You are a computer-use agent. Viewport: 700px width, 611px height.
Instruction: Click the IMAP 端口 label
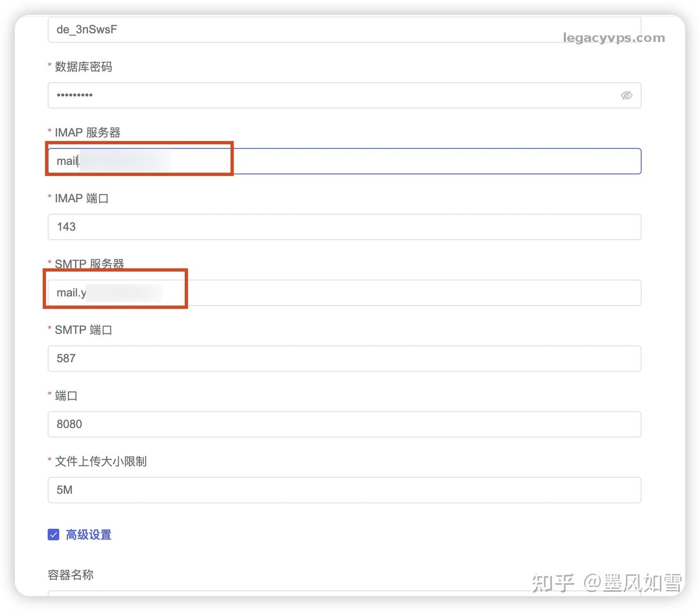tap(82, 198)
